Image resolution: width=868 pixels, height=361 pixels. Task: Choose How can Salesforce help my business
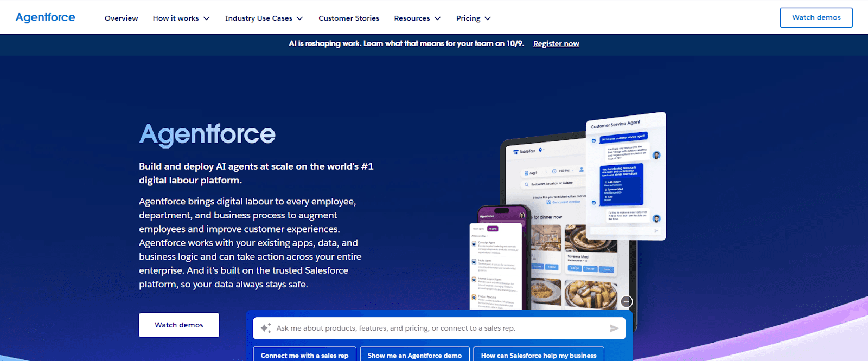[x=539, y=354]
